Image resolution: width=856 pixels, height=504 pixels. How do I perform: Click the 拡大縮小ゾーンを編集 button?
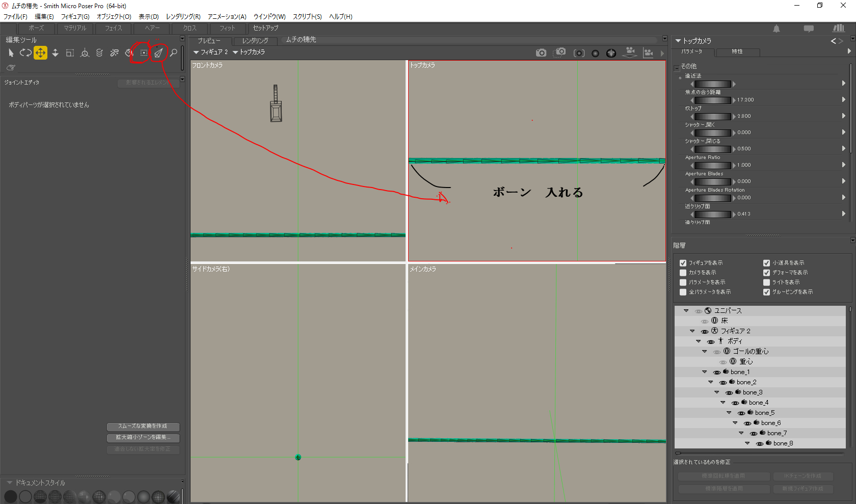(x=143, y=437)
